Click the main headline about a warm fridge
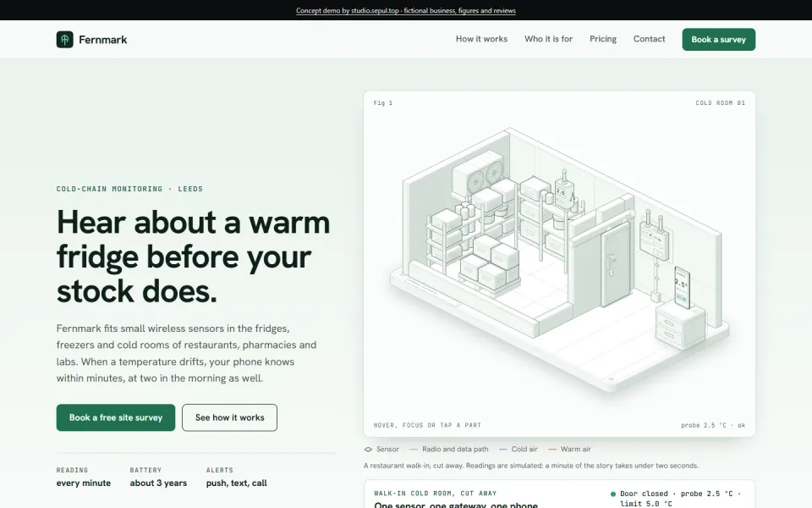Image resolution: width=812 pixels, height=508 pixels. (x=193, y=256)
